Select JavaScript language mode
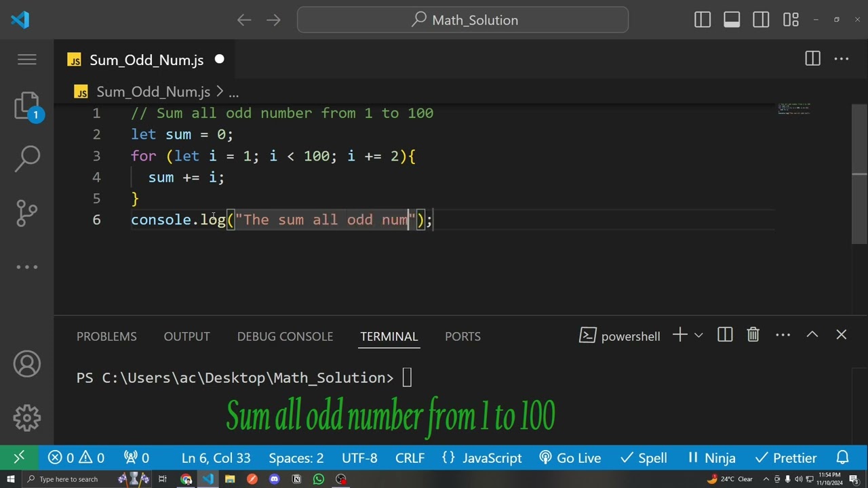868x488 pixels. coord(481,458)
